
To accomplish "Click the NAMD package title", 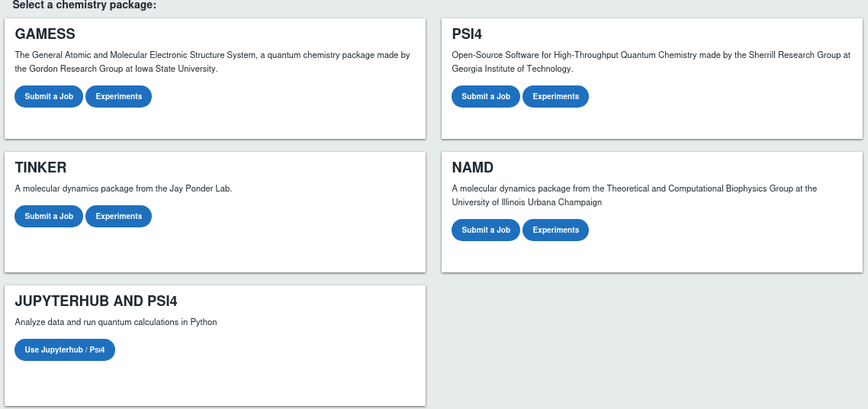I will pyautogui.click(x=473, y=168).
